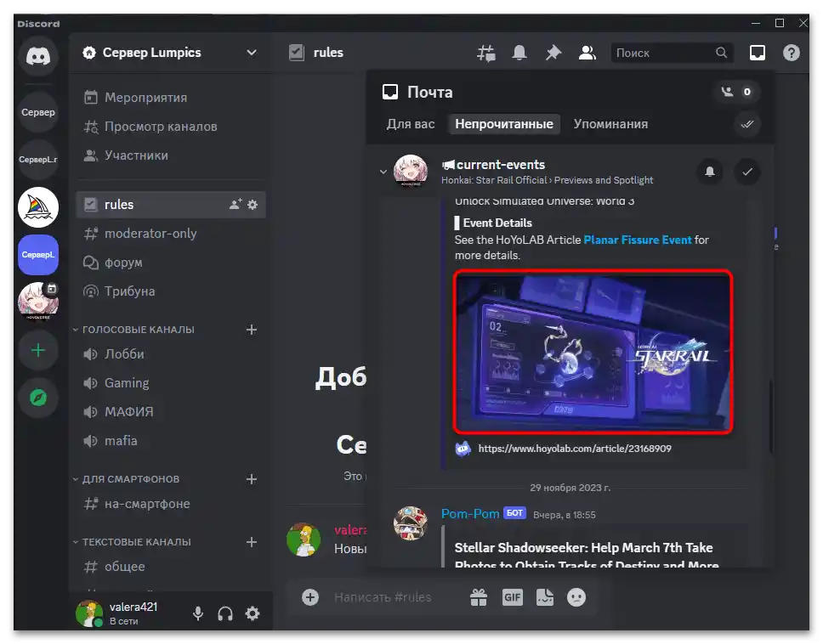This screenshot has width=823, height=644.
Task: Open the GIF picker
Action: click(x=513, y=597)
